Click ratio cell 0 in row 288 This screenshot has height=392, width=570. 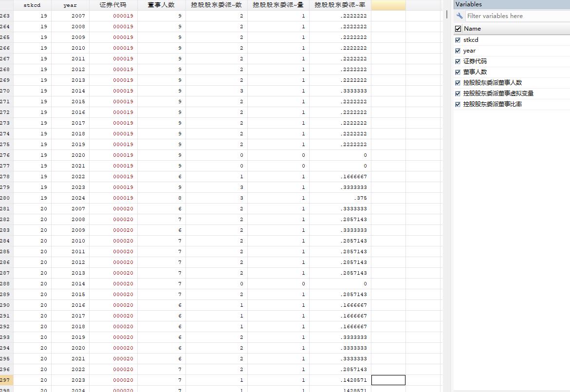click(340, 283)
